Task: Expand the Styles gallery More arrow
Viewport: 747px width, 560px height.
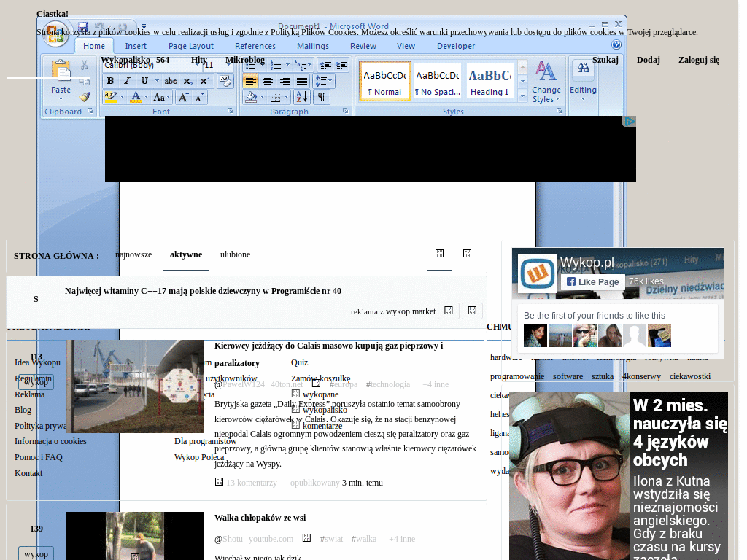Action: point(522,96)
